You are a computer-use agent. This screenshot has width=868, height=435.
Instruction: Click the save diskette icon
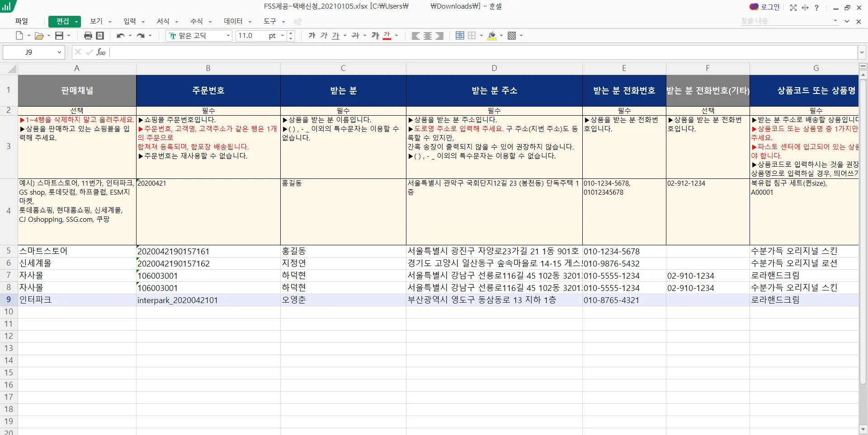click(x=59, y=36)
